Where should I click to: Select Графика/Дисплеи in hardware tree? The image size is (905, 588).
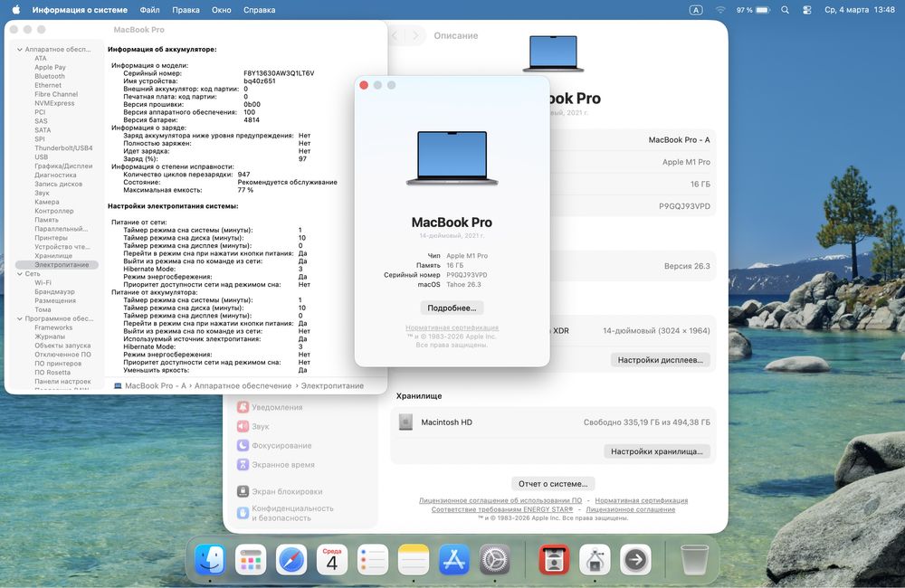(x=63, y=166)
